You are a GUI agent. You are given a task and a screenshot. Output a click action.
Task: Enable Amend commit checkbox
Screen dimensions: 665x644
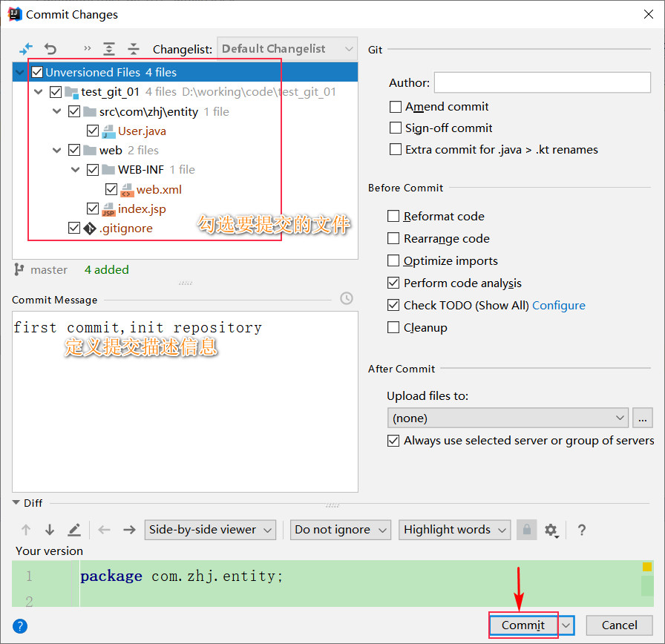tap(396, 106)
